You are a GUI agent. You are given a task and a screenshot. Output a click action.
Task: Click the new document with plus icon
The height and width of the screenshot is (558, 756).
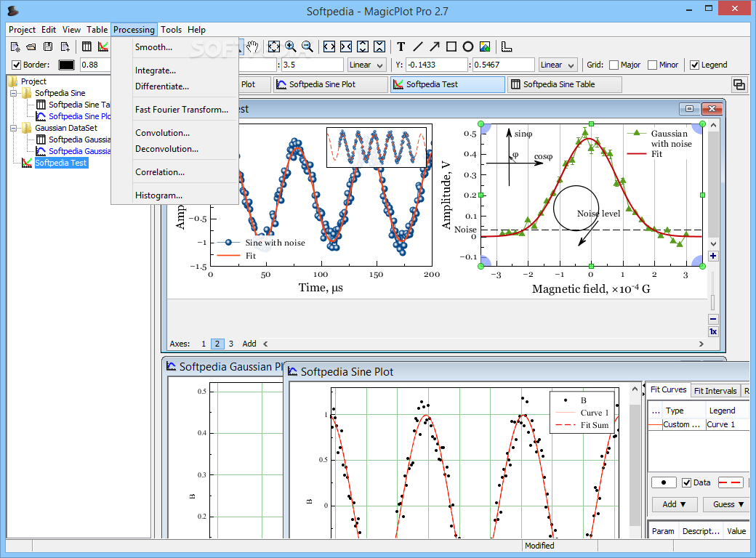click(65, 46)
